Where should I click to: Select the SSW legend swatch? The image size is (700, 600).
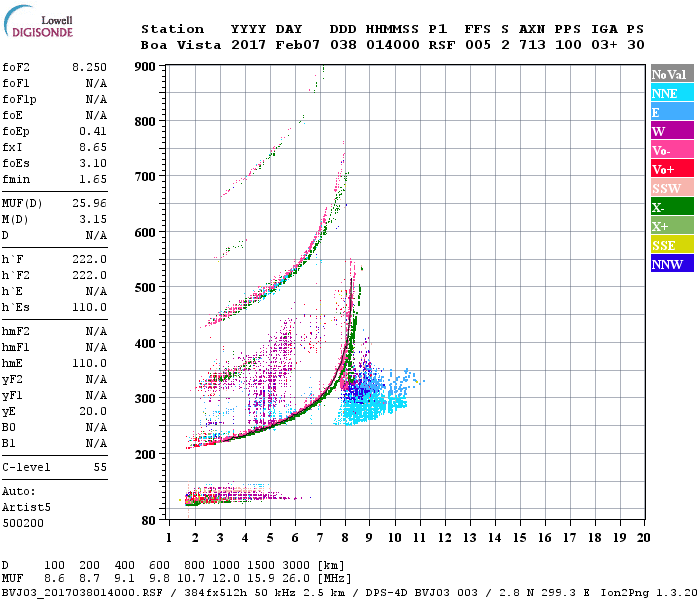(x=672, y=188)
